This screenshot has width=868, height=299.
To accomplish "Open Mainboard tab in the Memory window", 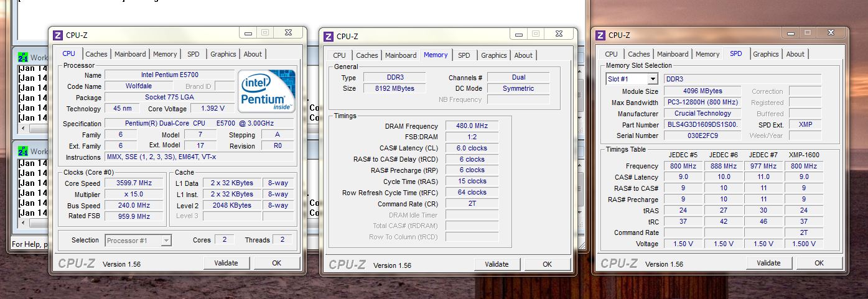I will pos(401,55).
